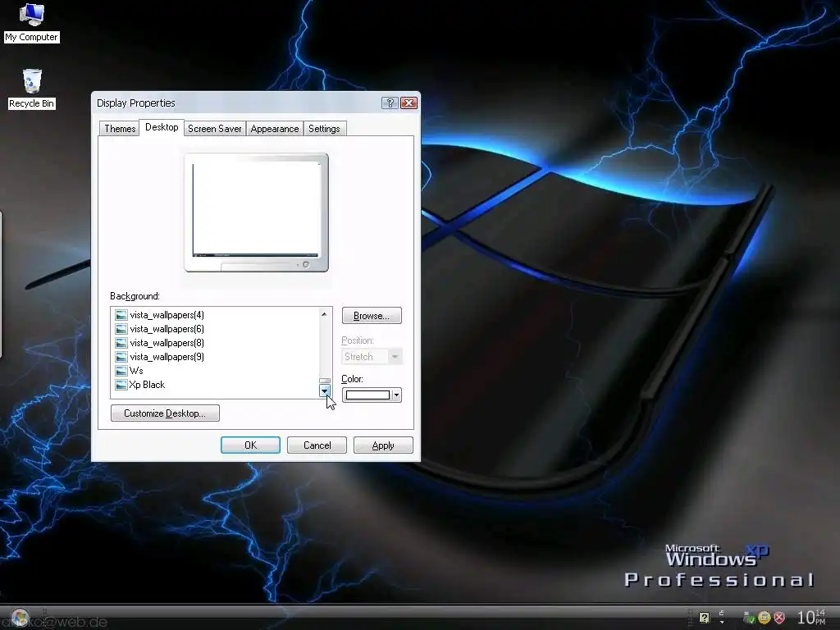Choose the Ws background name
This screenshot has height=630, width=840.
136,371
